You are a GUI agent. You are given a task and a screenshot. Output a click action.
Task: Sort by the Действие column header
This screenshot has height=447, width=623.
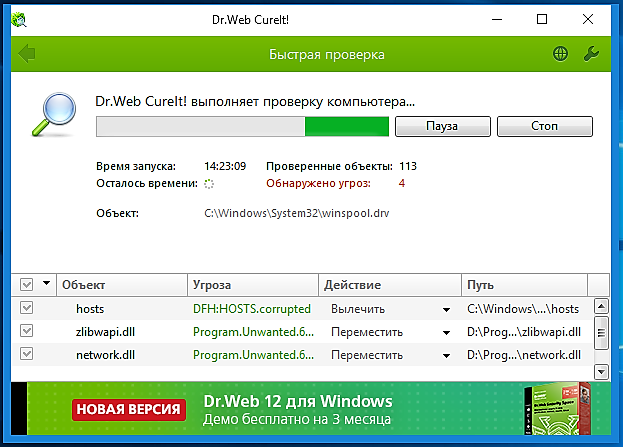(390, 285)
